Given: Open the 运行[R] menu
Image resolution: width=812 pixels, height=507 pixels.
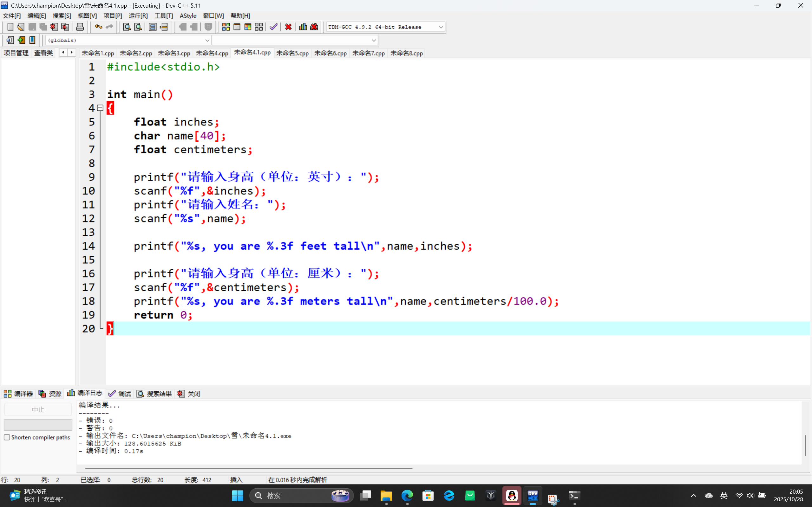Looking at the screenshot, I should pyautogui.click(x=138, y=16).
